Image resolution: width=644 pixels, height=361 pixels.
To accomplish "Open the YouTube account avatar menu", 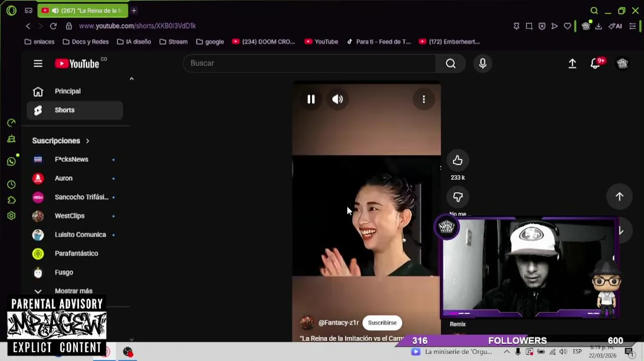I will point(622,63).
